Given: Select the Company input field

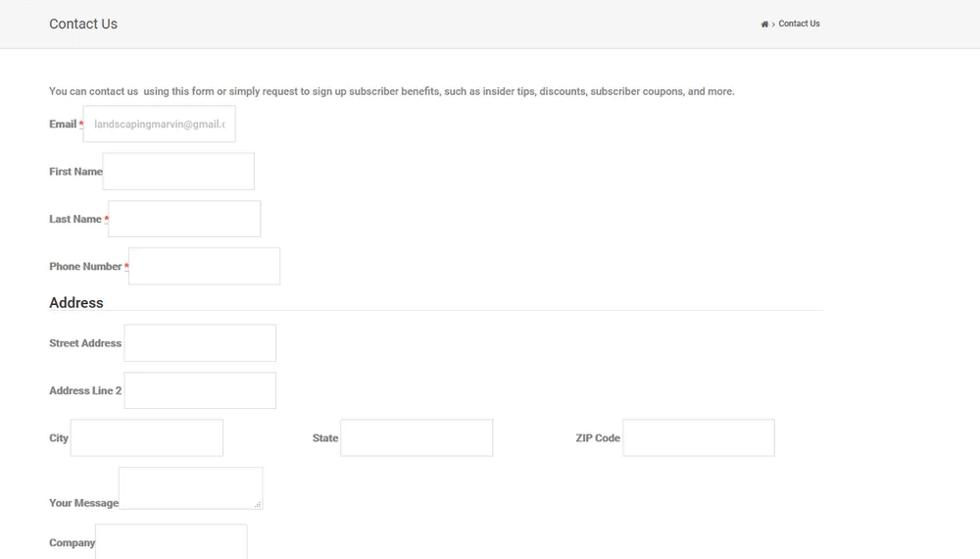Looking at the screenshot, I should point(171,542).
